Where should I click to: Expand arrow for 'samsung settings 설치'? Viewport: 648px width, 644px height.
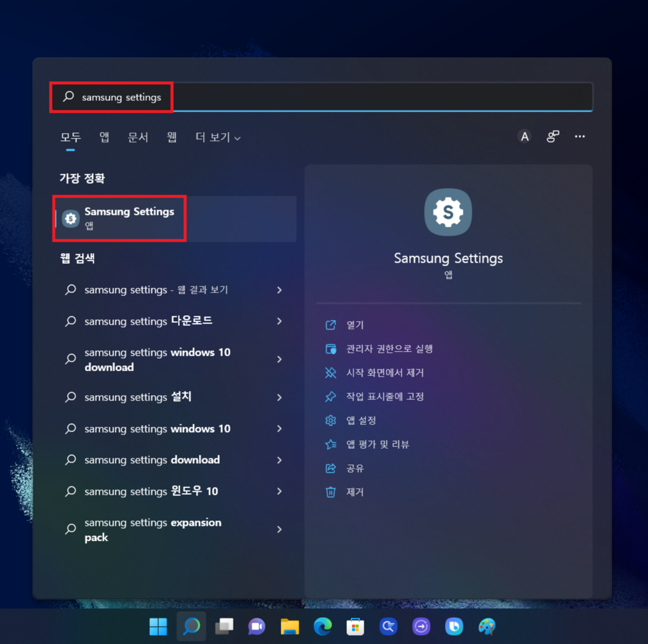(280, 398)
